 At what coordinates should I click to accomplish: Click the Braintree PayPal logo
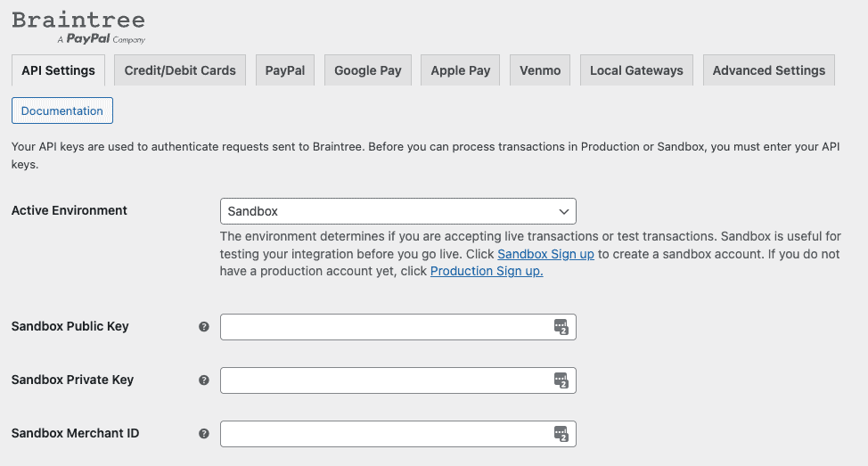78,27
